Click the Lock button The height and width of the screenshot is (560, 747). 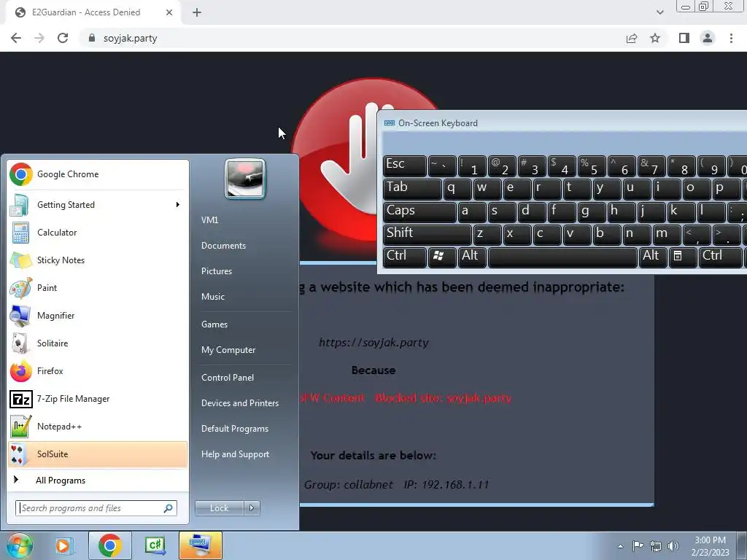click(219, 508)
